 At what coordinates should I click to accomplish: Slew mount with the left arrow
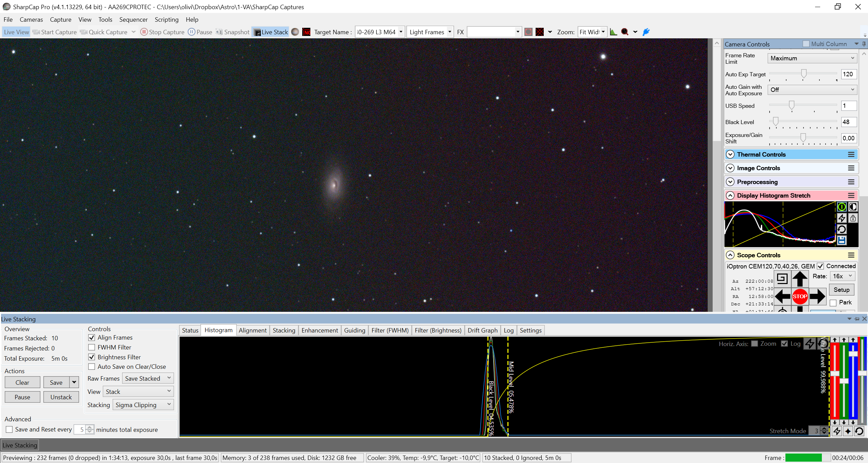pyautogui.click(x=783, y=296)
